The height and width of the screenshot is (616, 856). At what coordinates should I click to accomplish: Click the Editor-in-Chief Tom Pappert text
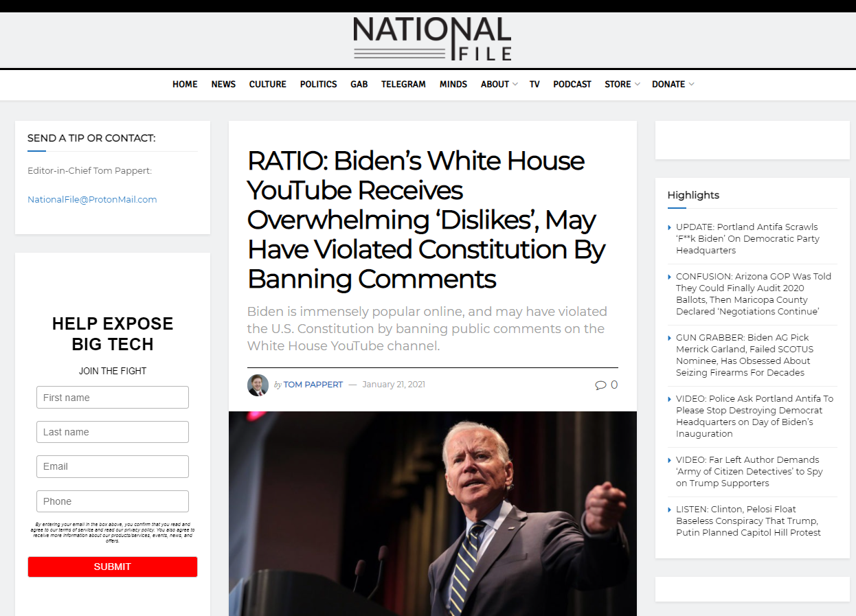(89, 171)
